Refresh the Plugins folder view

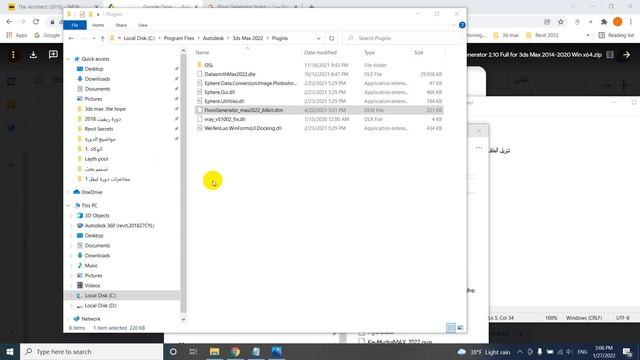click(331, 38)
